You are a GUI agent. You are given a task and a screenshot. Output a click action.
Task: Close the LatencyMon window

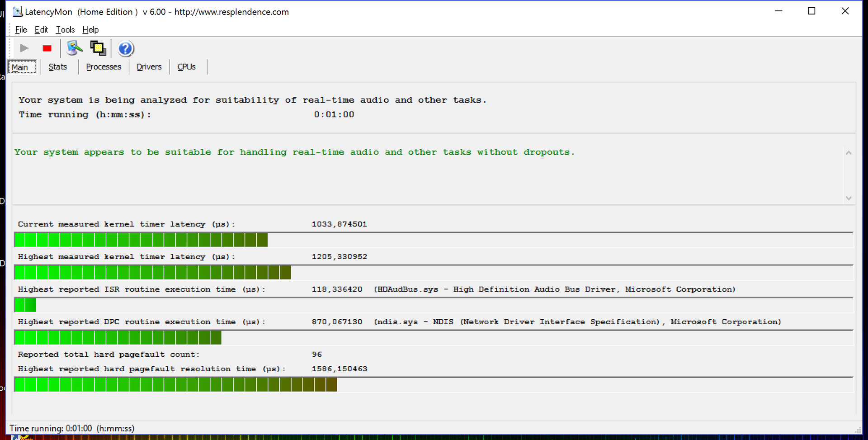pyautogui.click(x=845, y=11)
